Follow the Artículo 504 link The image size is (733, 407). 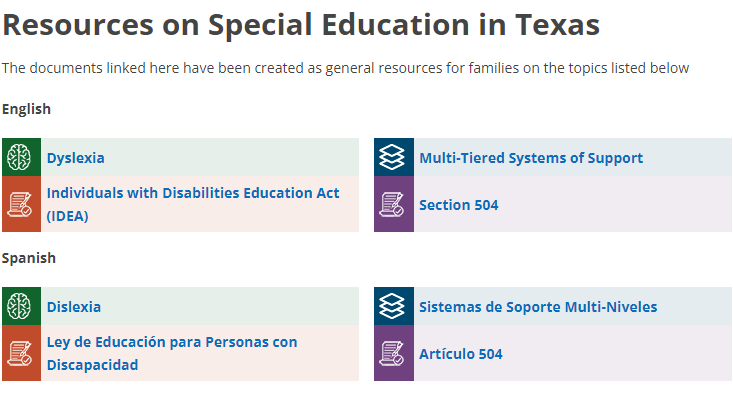pos(461,354)
